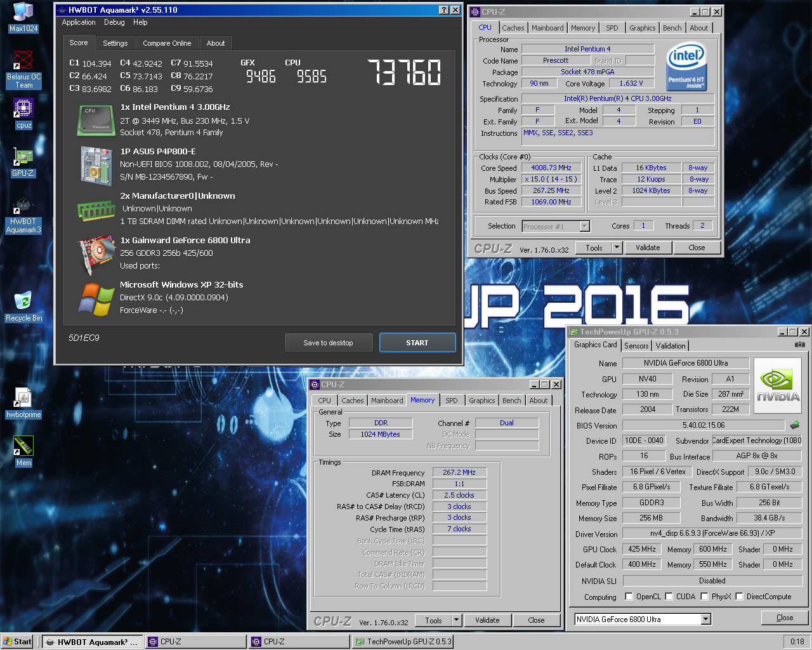Click Validate in Memory CPU-Z window
This screenshot has height=650, width=812.
click(487, 620)
